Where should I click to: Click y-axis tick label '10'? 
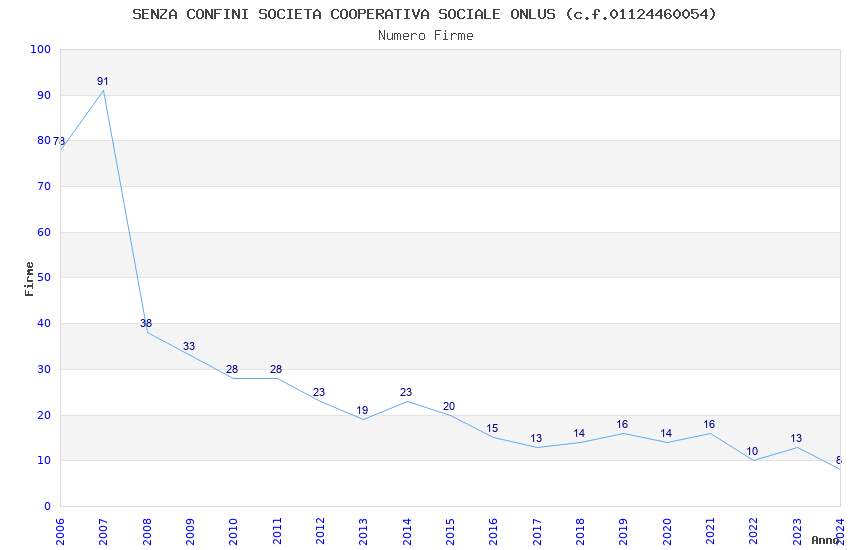click(44, 461)
